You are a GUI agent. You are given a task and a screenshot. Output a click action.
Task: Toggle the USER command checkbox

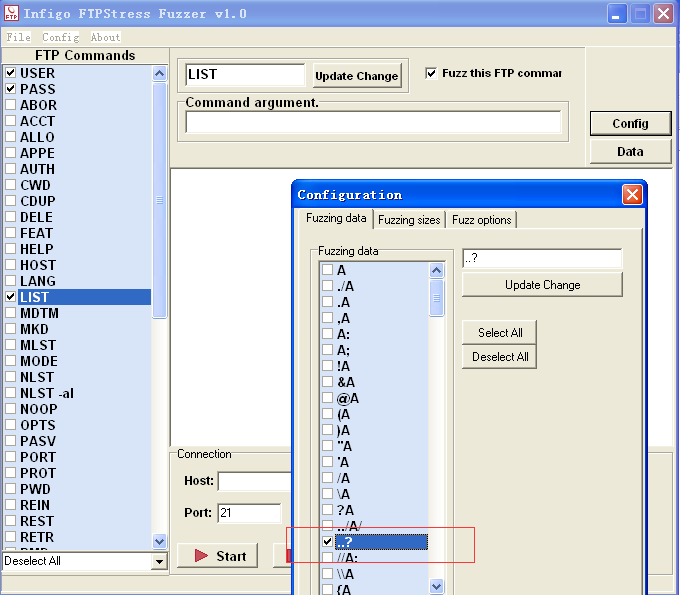coord(10,73)
